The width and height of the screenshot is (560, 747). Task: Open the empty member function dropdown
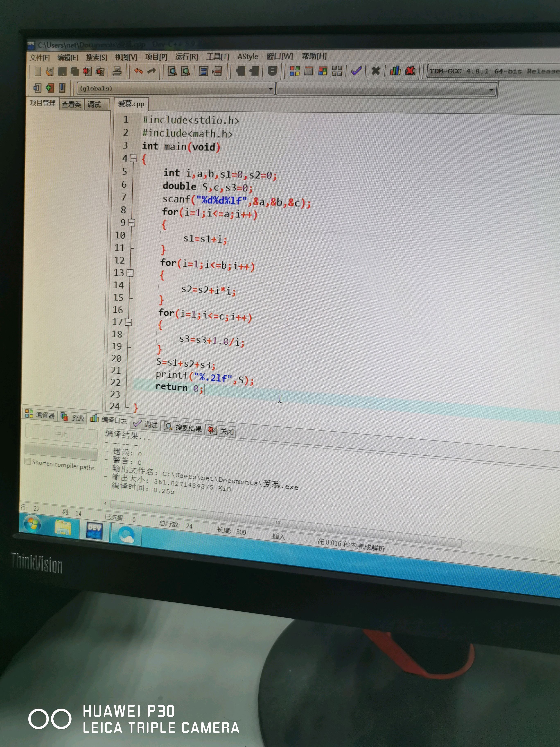(386, 90)
